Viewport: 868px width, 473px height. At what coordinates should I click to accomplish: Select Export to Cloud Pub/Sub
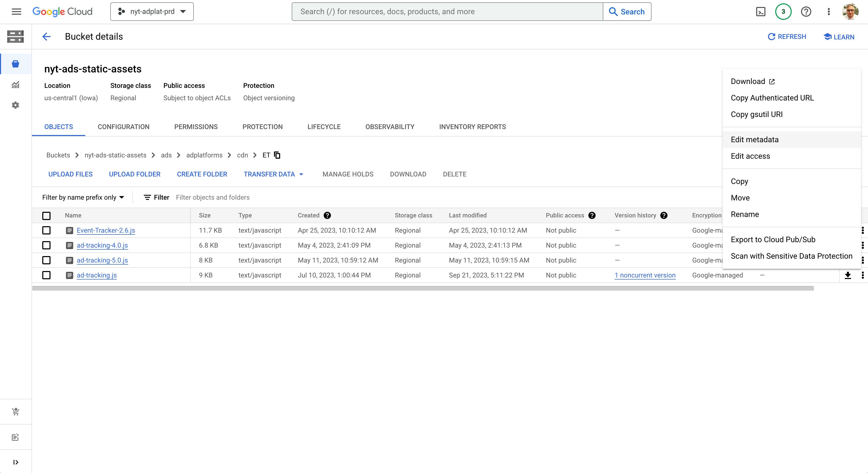tap(792, 240)
